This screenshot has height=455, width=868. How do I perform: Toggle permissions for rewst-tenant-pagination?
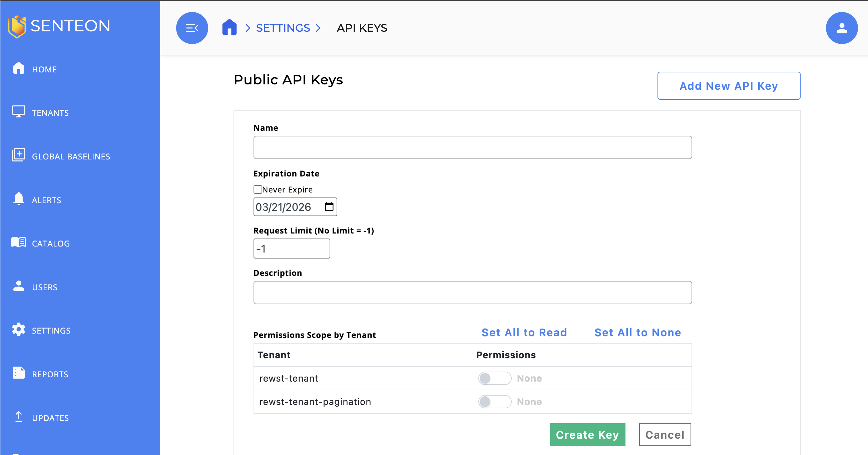494,401
